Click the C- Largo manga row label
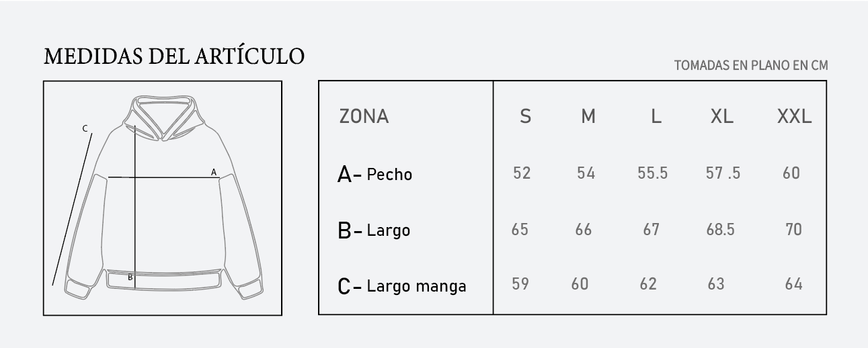Viewport: 868px width, 348px height. tap(402, 286)
